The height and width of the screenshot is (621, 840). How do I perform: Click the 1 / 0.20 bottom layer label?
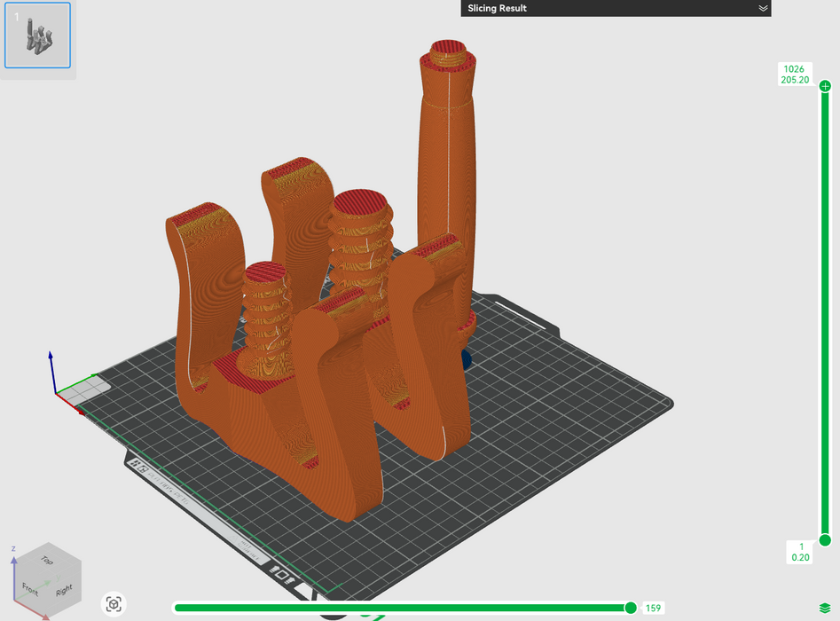(x=801, y=552)
